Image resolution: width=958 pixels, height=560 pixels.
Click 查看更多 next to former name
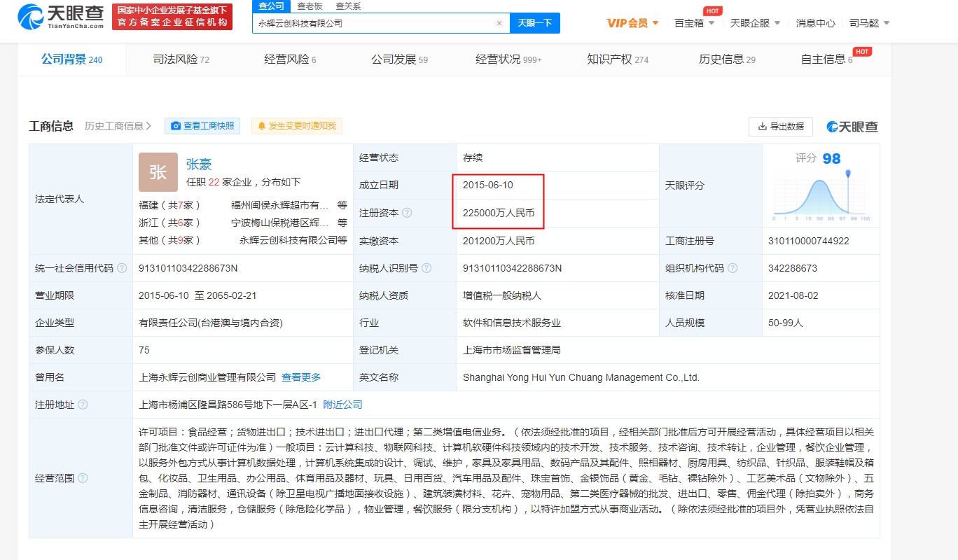click(x=301, y=377)
